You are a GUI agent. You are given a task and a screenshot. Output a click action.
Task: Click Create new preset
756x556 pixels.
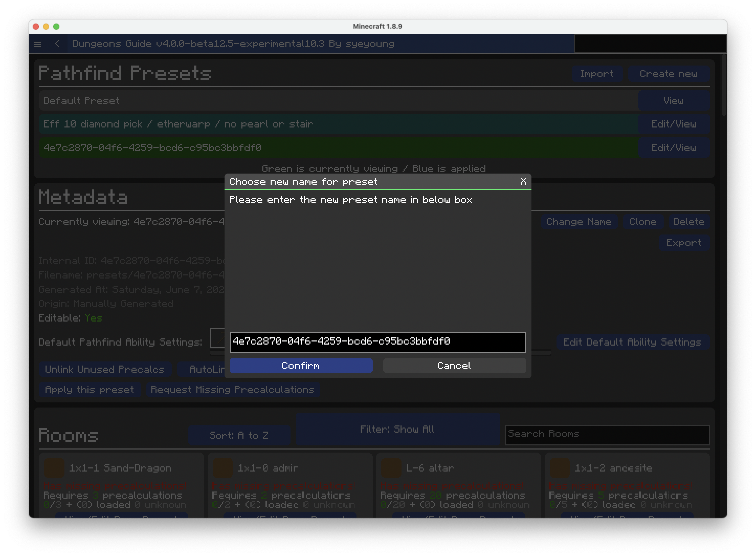coord(668,74)
